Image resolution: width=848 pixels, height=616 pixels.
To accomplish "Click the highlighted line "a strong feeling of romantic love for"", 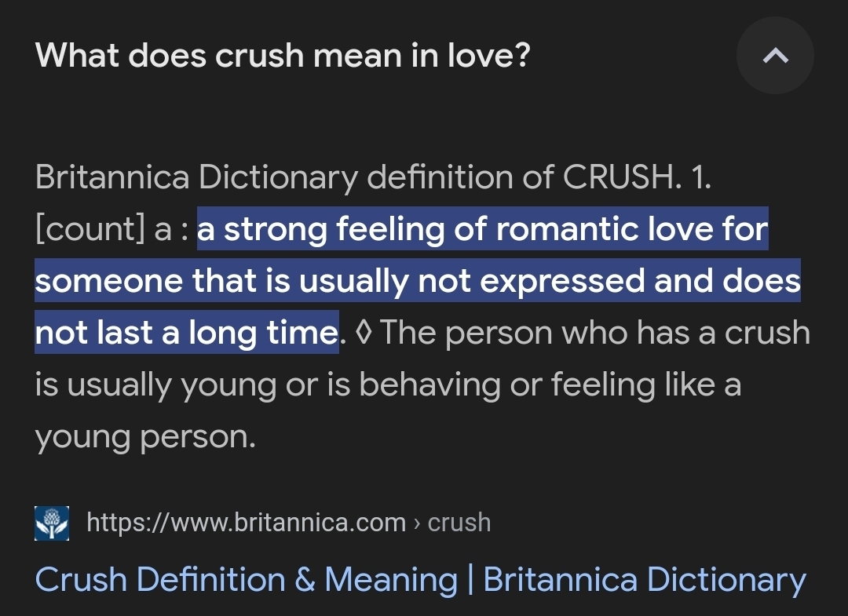I will [482, 229].
